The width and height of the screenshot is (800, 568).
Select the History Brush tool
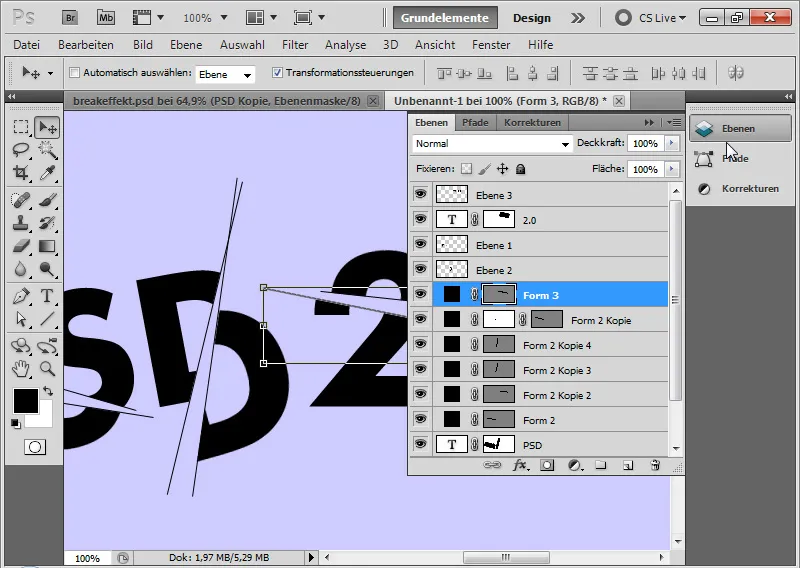click(x=47, y=223)
